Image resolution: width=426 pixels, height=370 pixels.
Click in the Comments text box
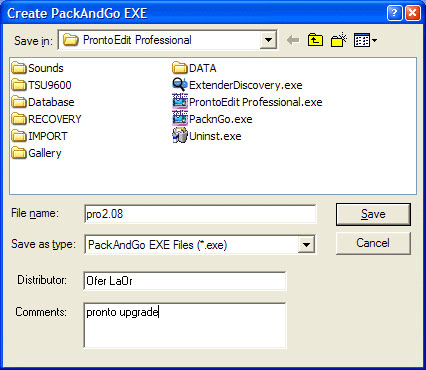click(x=185, y=325)
